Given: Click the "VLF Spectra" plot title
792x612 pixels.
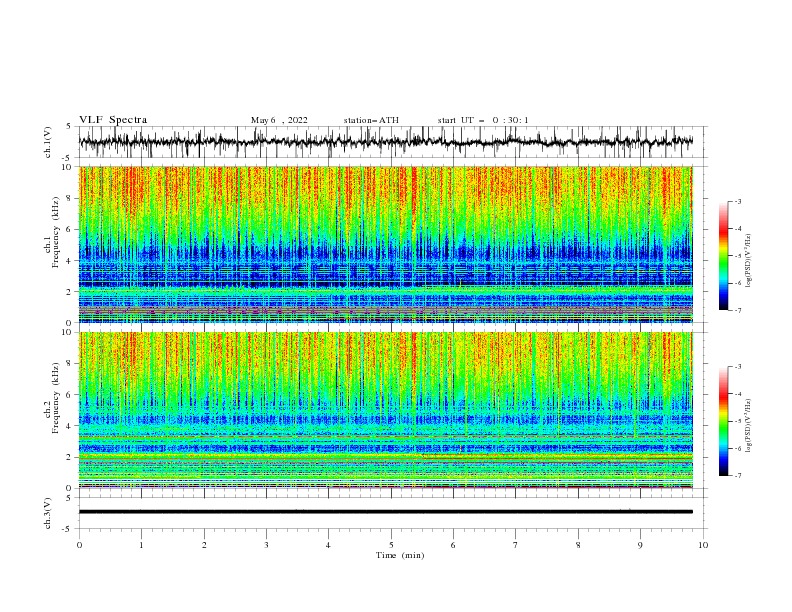Looking at the screenshot, I should 113,120.
